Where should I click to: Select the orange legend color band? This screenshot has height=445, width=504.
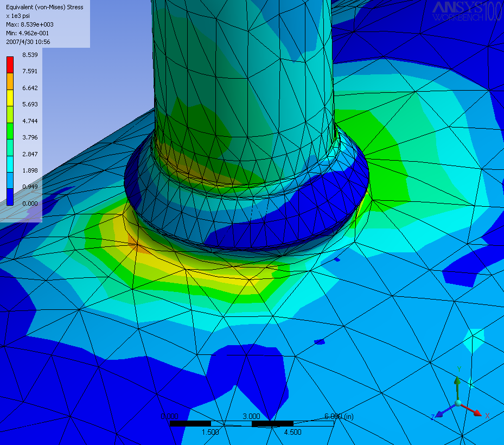pyautogui.click(x=10, y=81)
